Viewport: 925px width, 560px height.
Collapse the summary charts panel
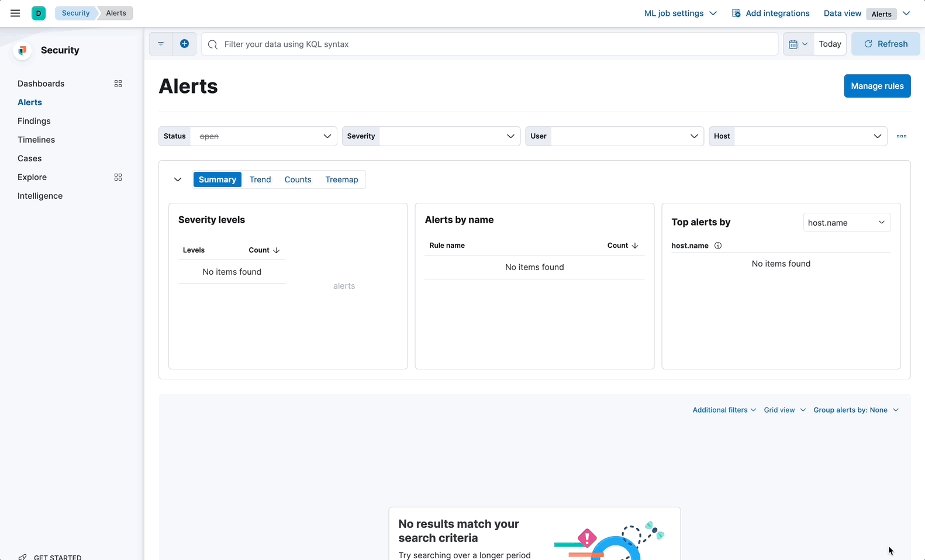(x=178, y=179)
